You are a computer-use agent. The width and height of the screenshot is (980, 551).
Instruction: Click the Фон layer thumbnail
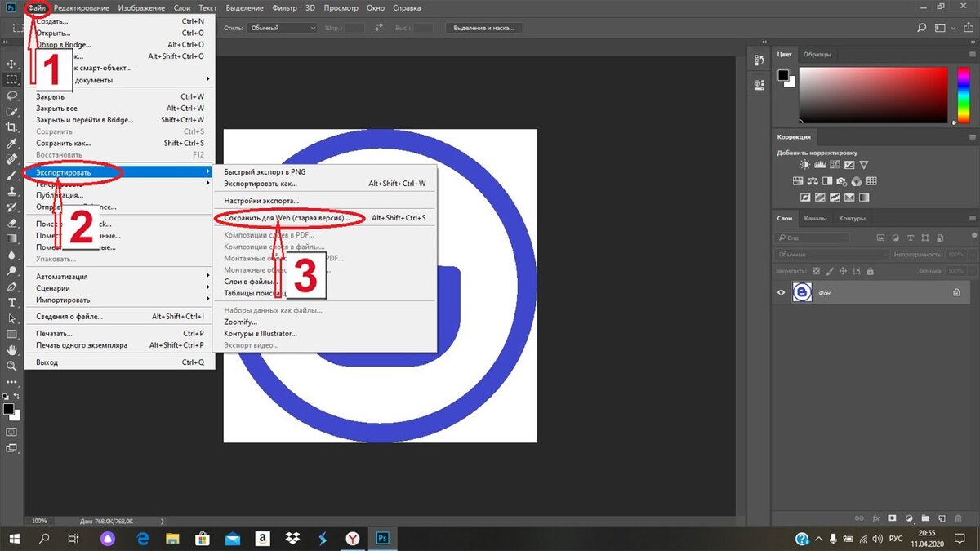click(x=802, y=292)
